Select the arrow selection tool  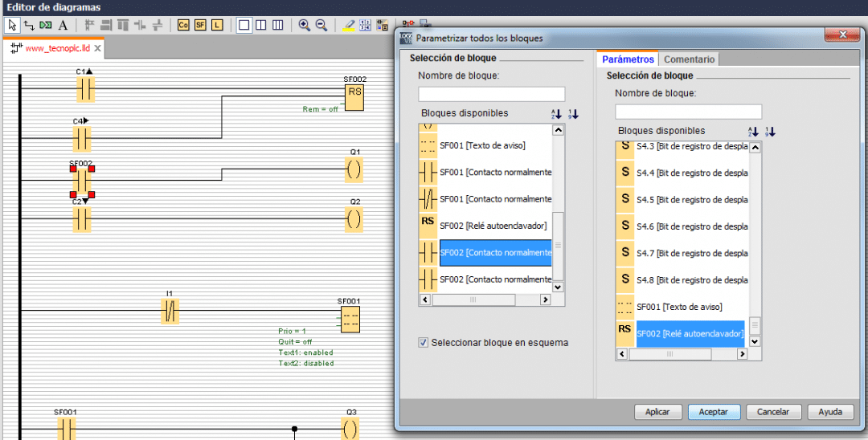click(12, 25)
